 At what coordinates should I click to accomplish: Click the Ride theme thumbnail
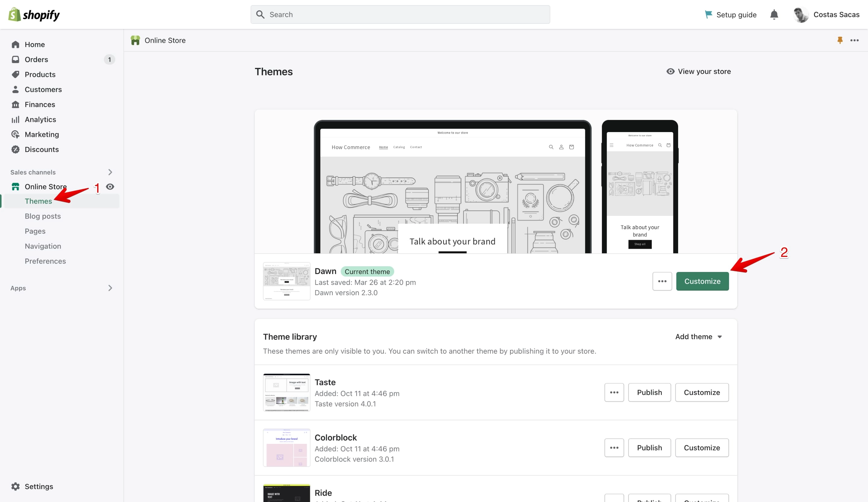pyautogui.click(x=287, y=493)
